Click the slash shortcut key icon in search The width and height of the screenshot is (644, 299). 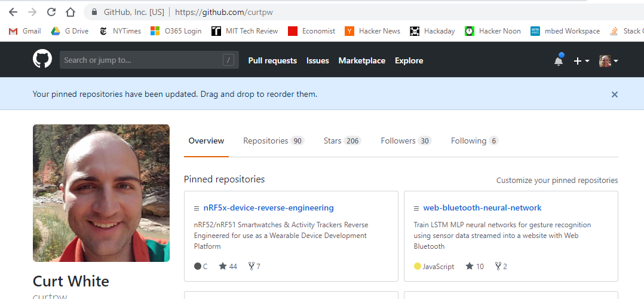pyautogui.click(x=228, y=60)
